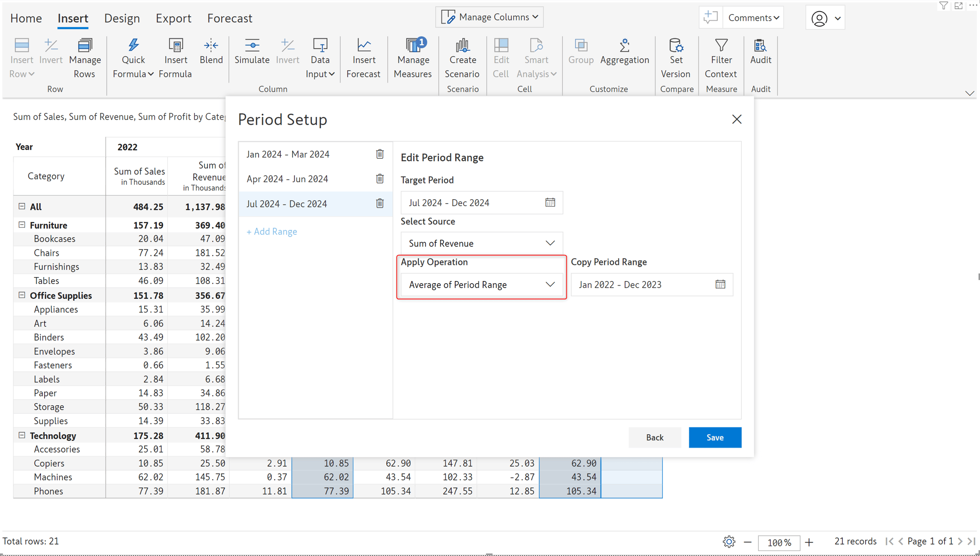Open the Audit tool
Image resolution: width=980 pixels, height=556 pixels.
[x=761, y=52]
